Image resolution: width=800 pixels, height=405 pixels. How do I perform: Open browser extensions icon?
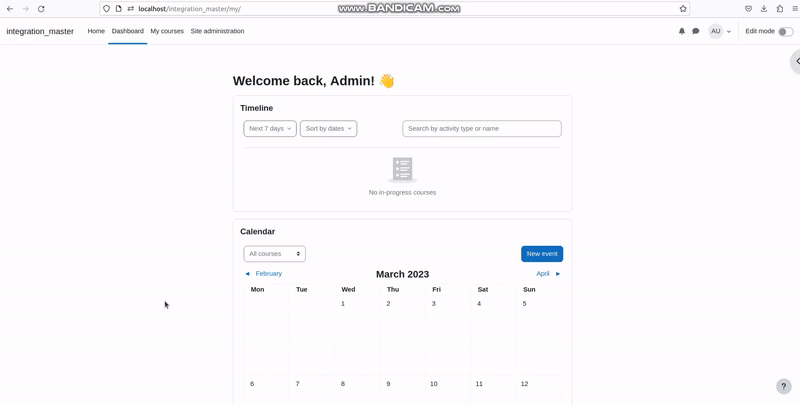(x=780, y=9)
